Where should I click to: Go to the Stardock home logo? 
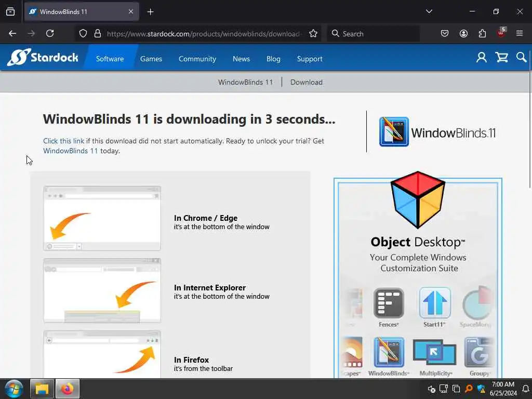(x=43, y=57)
